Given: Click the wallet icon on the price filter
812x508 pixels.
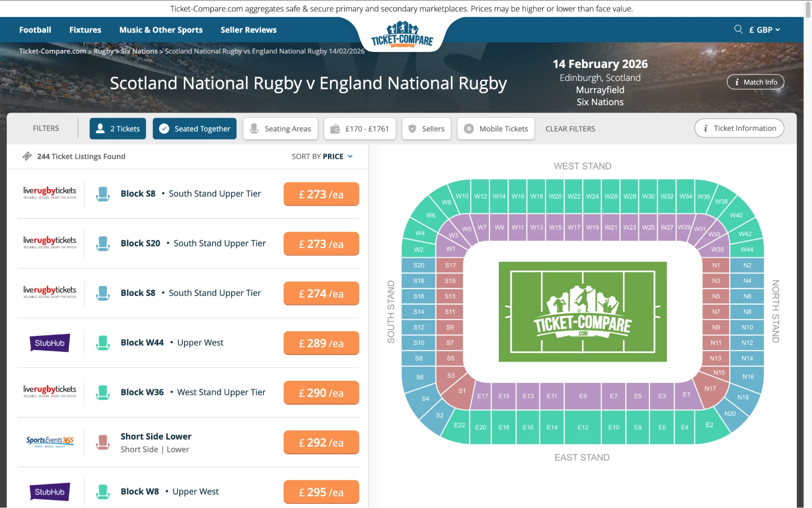Looking at the screenshot, I should (335, 128).
